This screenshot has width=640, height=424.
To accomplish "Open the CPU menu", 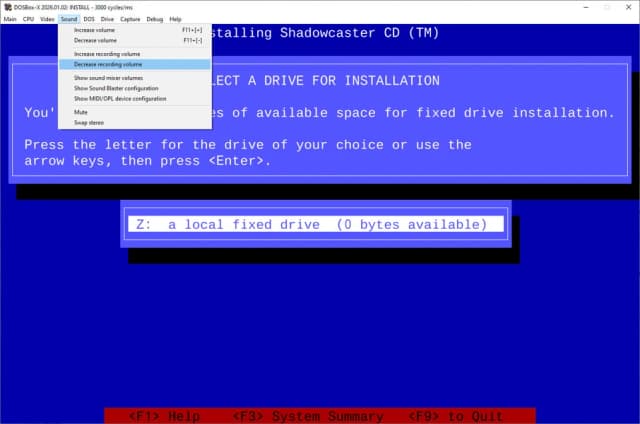I will (x=28, y=19).
